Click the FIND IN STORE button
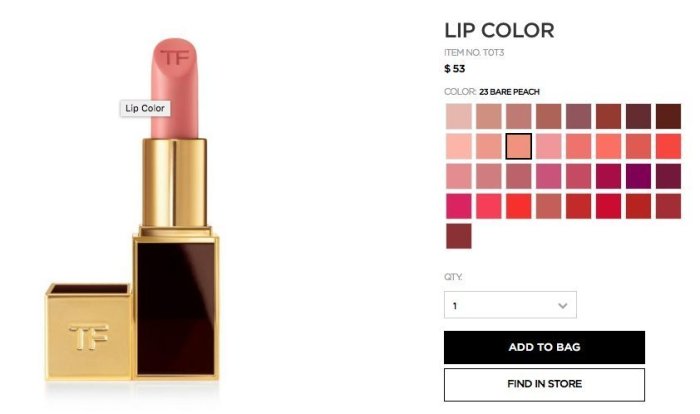 click(544, 385)
